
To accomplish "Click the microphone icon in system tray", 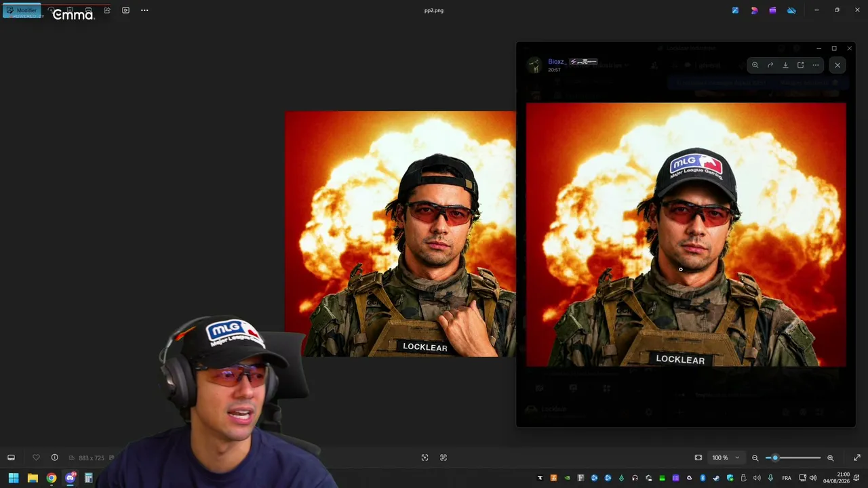I will (x=770, y=478).
